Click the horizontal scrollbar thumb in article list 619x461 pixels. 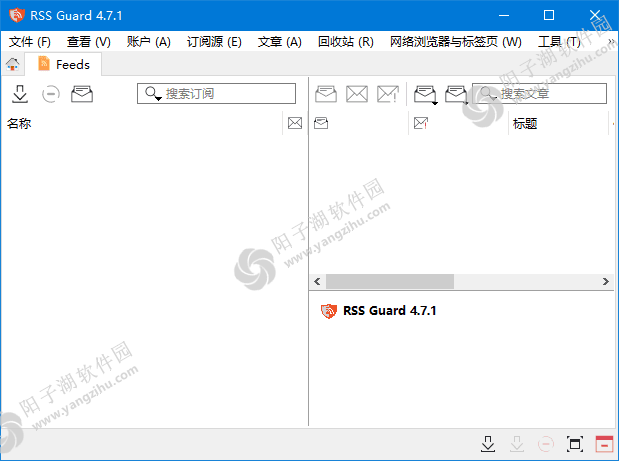(390, 281)
